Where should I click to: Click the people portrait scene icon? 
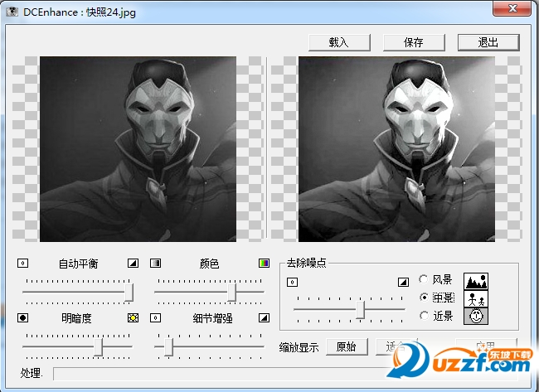[475, 298]
